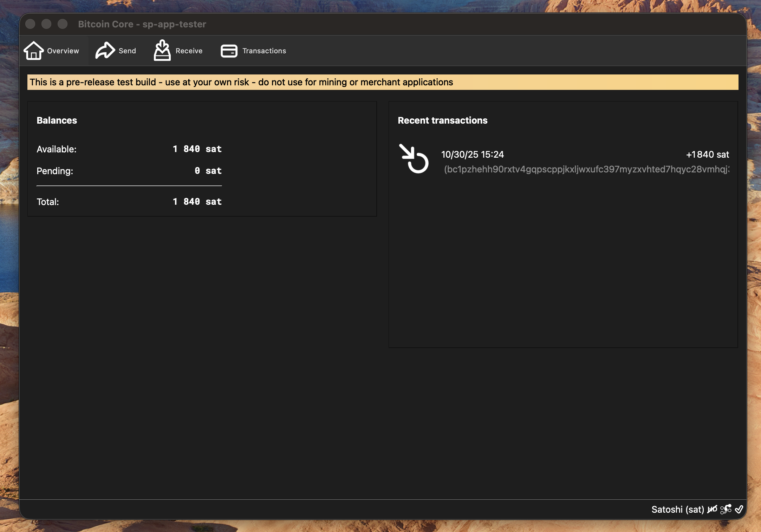Switch to the Send tab label
Screen dimensions: 761x532
pyautogui.click(x=127, y=51)
